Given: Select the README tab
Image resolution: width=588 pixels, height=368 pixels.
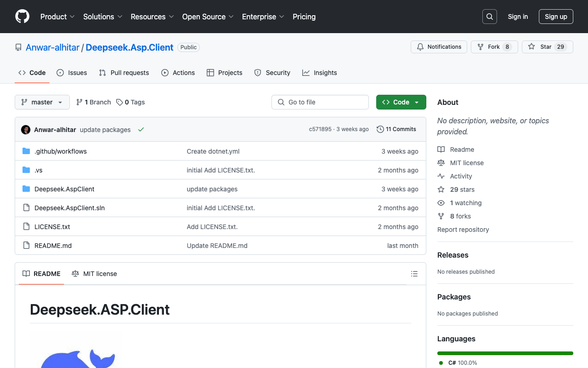Looking at the screenshot, I should [x=41, y=274].
